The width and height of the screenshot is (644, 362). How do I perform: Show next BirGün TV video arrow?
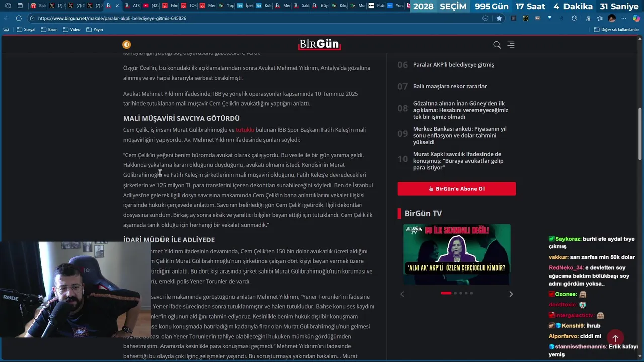[x=511, y=294]
